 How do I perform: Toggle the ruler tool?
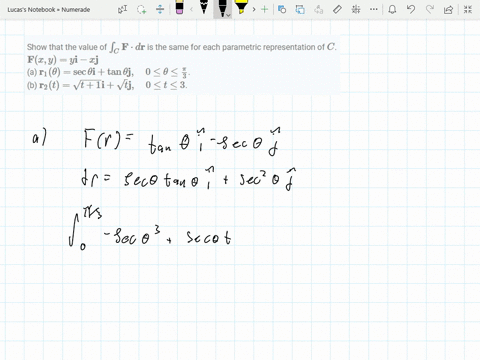pos(337,9)
